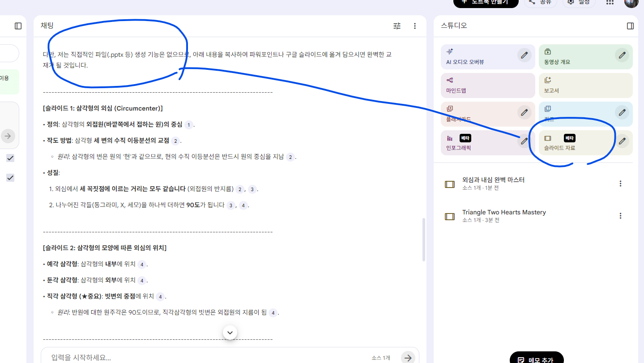Customize 인포그래픽 with its pencil icon
644x363 pixels.
[524, 141]
